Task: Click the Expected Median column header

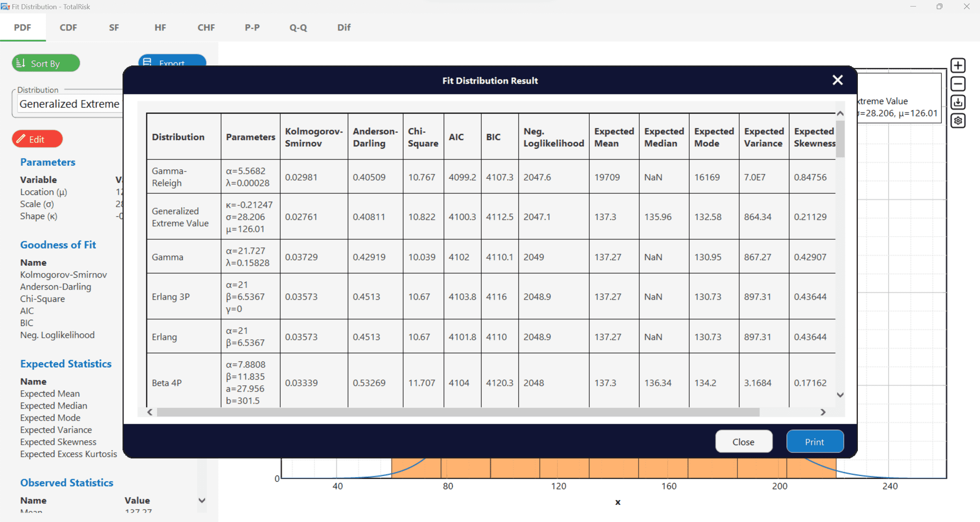Action: click(x=664, y=137)
